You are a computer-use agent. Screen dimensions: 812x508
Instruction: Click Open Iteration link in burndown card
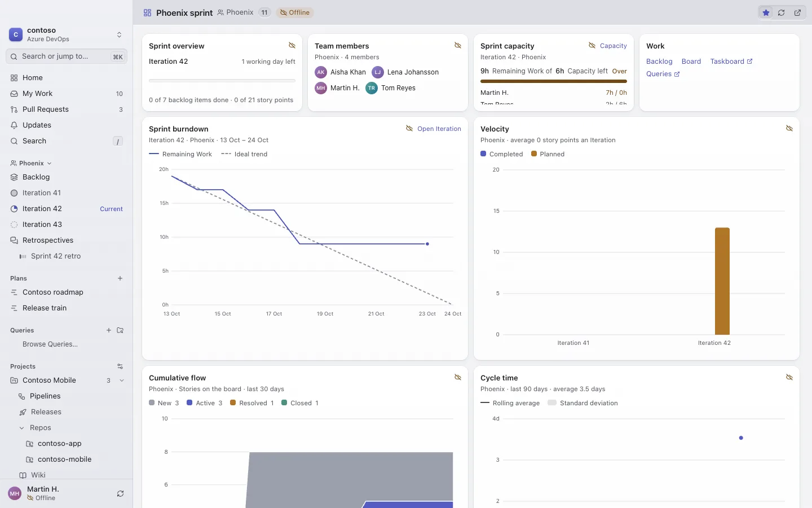pyautogui.click(x=439, y=129)
